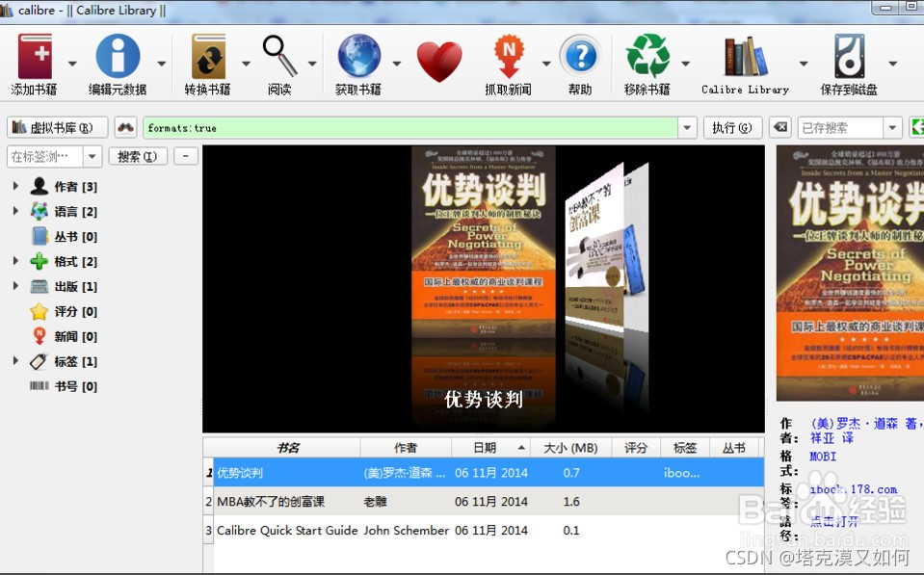Viewport: 924px width, 575px height.
Task: Expand the 标签 tree node arrow
Action: point(16,360)
